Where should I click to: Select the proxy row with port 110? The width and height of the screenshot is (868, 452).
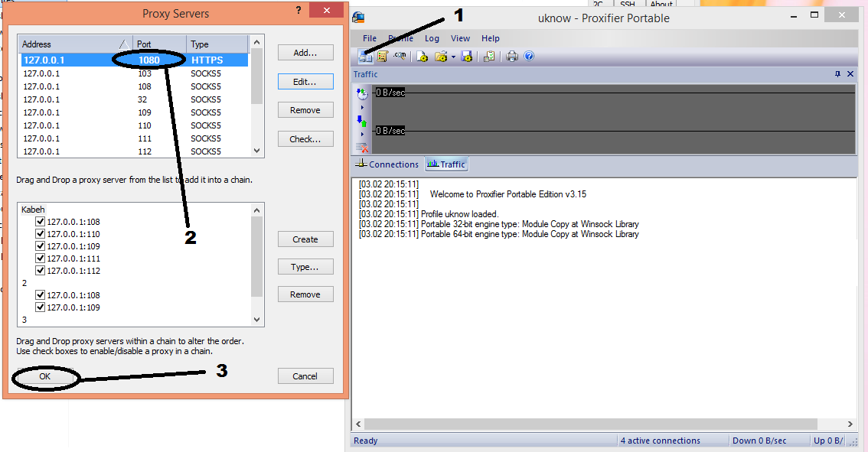pyautogui.click(x=135, y=125)
